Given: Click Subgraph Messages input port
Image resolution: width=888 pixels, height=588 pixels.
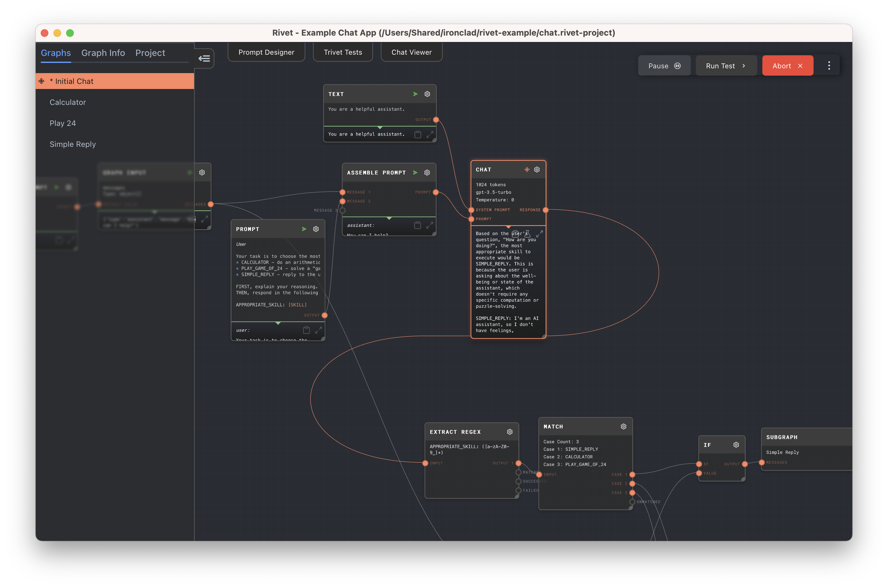Looking at the screenshot, I should pyautogui.click(x=761, y=463).
